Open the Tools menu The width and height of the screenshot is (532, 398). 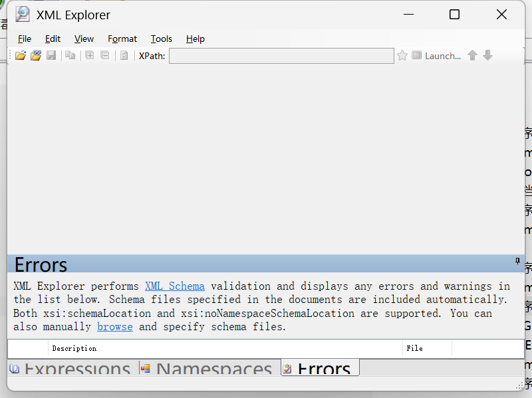pyautogui.click(x=161, y=39)
